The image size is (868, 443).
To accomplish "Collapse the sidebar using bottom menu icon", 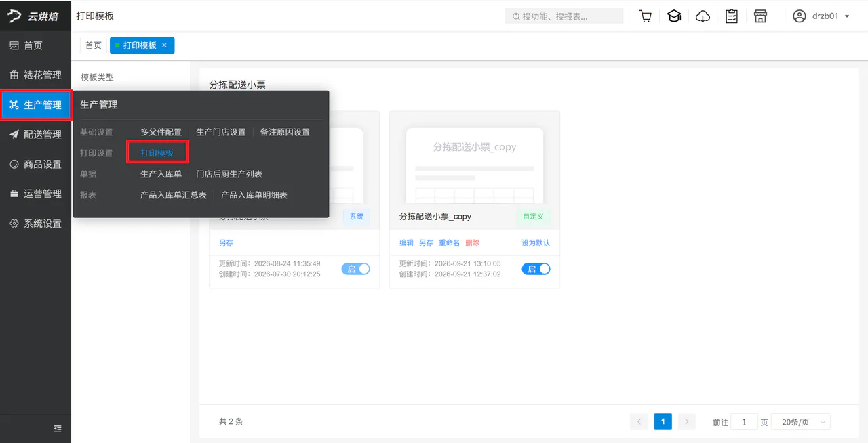I will [58, 428].
